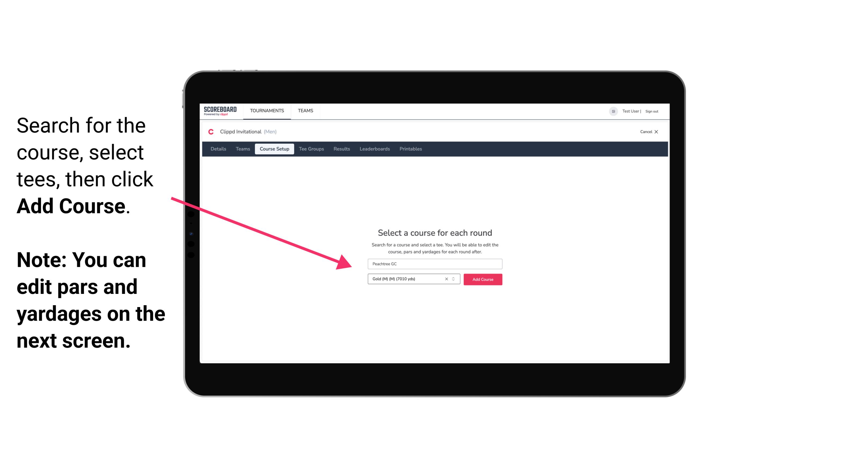Switch to the Leaderboards tab
The width and height of the screenshot is (868, 467).
click(x=374, y=149)
